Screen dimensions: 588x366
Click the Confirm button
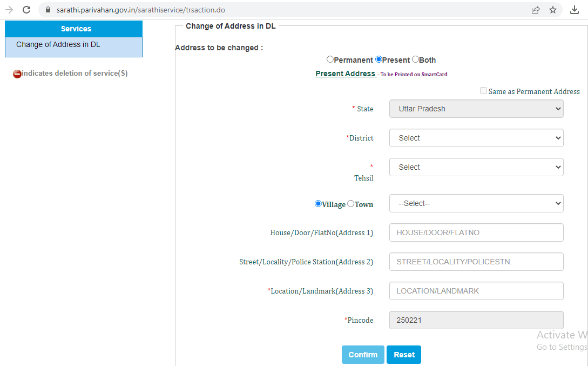pos(363,355)
